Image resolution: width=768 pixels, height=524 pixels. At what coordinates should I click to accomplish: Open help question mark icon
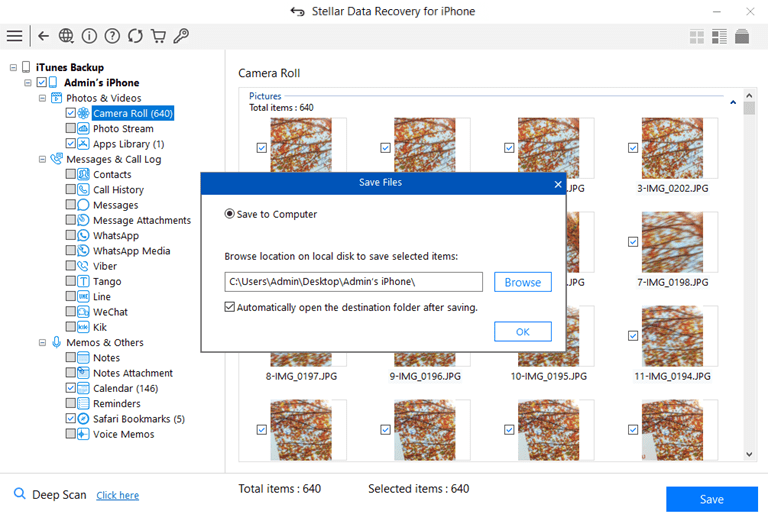point(112,36)
